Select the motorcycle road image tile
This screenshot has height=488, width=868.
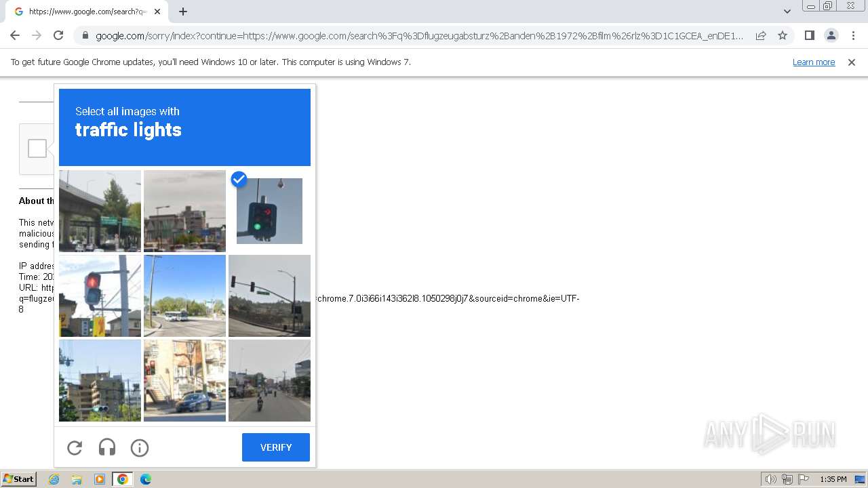269,380
